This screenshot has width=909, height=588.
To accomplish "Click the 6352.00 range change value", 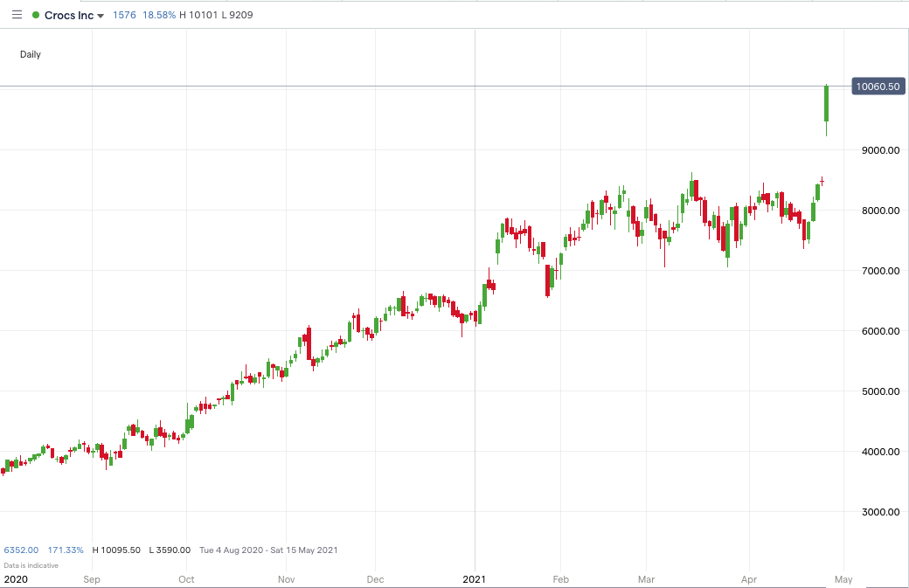I will click(22, 550).
